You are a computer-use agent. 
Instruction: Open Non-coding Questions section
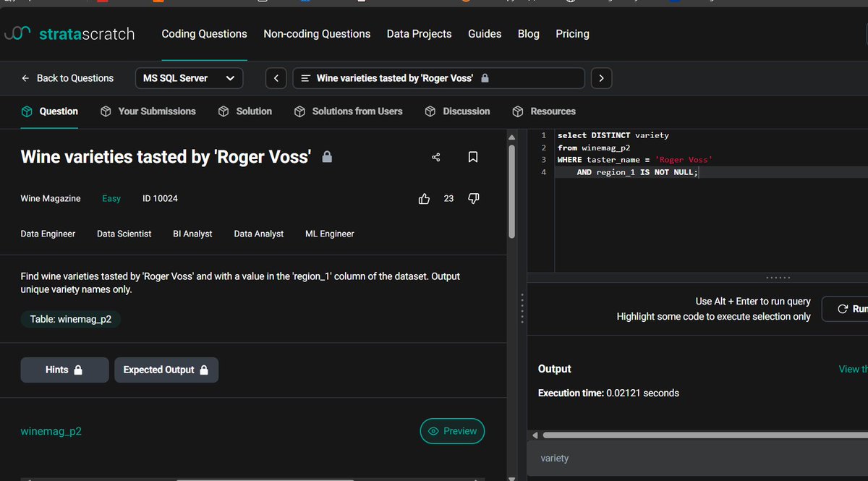click(317, 34)
